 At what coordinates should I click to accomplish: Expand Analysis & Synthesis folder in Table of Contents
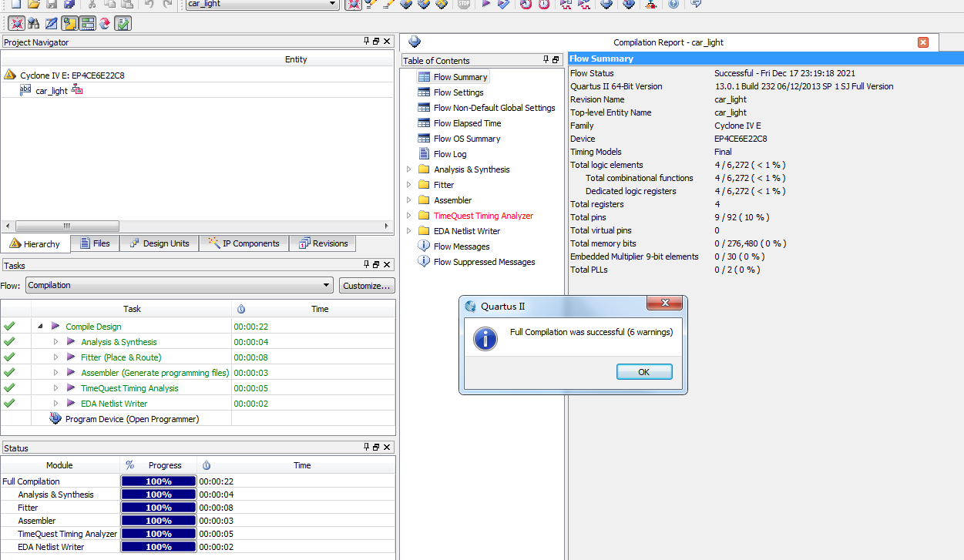coord(409,169)
